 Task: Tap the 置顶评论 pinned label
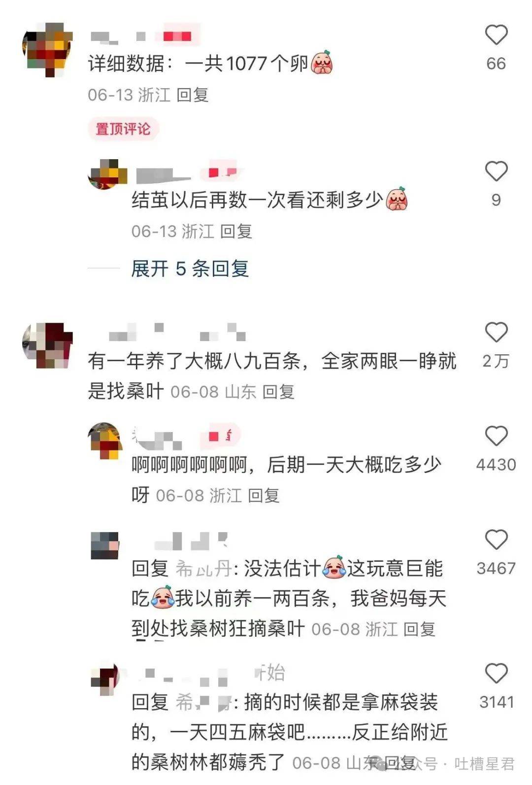point(123,129)
